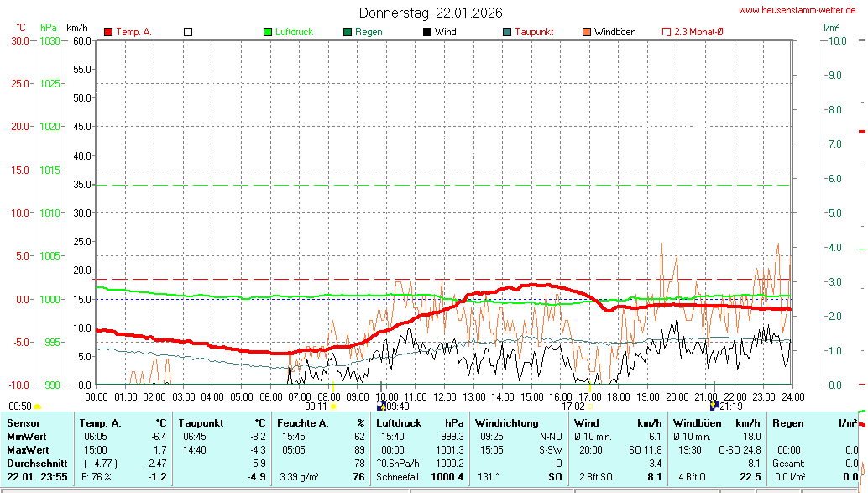
Task: Open the heusenstamm-wetter.de website link
Action: (x=798, y=11)
